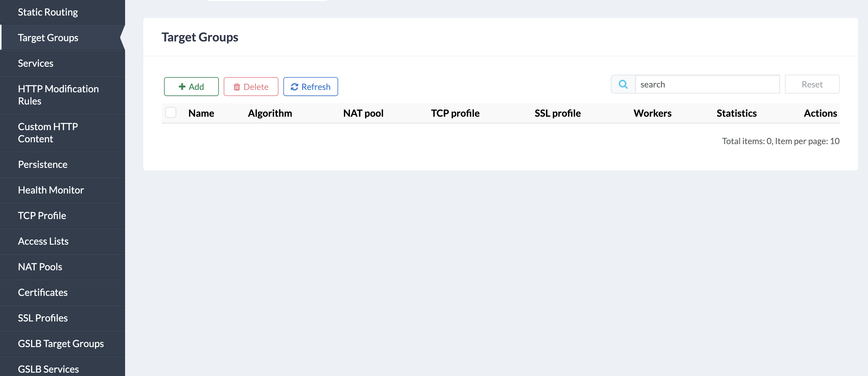Screen dimensions: 868x376
Task: Click the Refresh button with arrows icon
Action: [310, 87]
